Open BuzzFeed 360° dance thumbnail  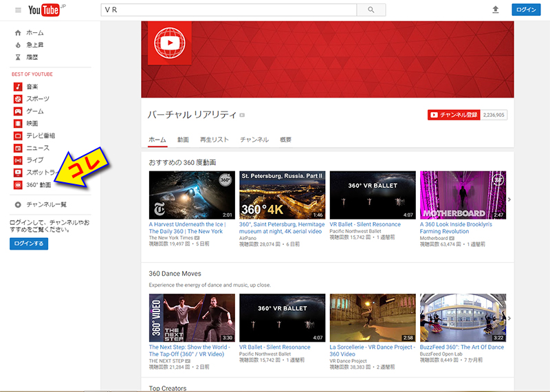[x=463, y=318]
